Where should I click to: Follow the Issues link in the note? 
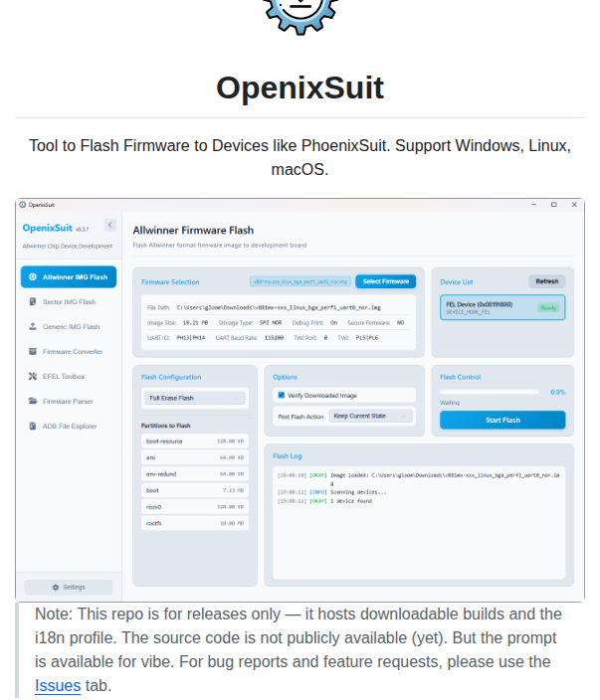click(x=58, y=685)
